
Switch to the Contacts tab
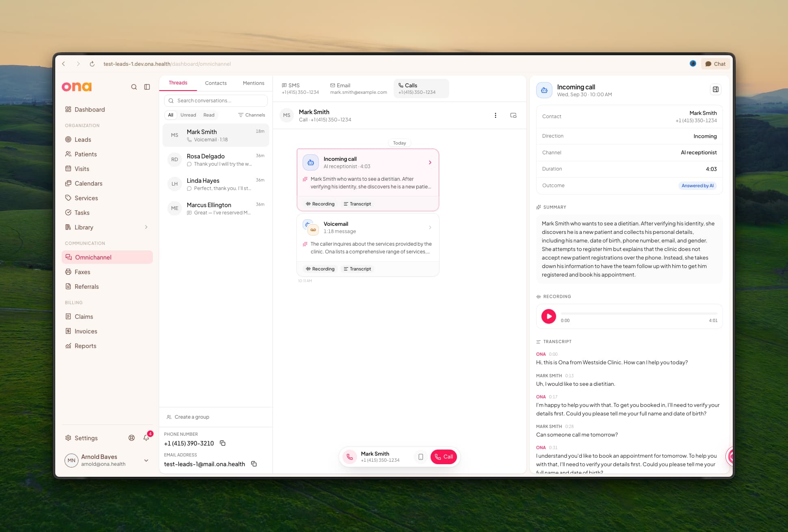[x=216, y=83]
